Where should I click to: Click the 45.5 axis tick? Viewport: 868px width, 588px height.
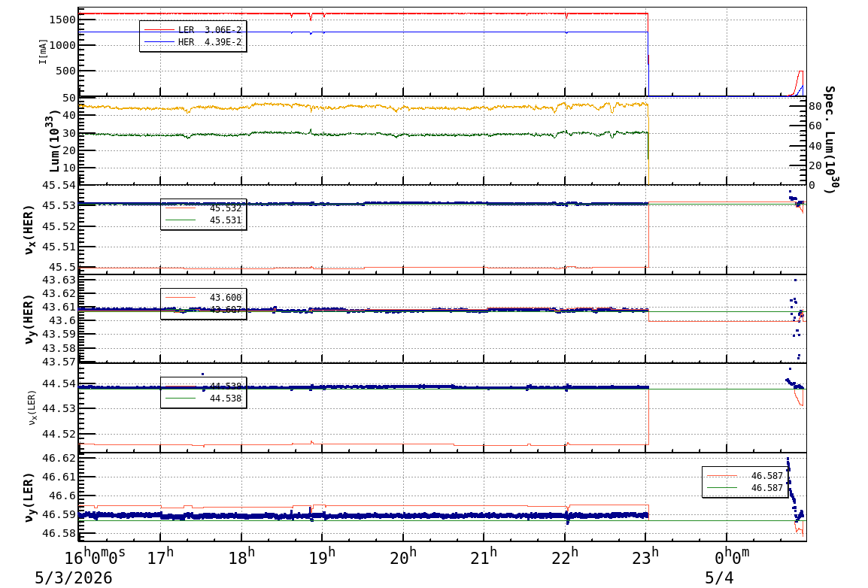62,267
